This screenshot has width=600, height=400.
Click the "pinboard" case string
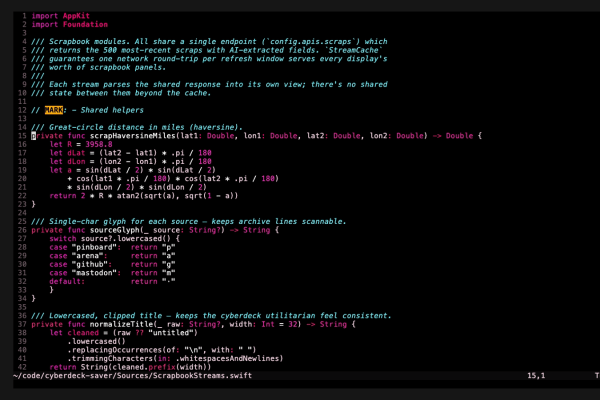click(x=94, y=247)
